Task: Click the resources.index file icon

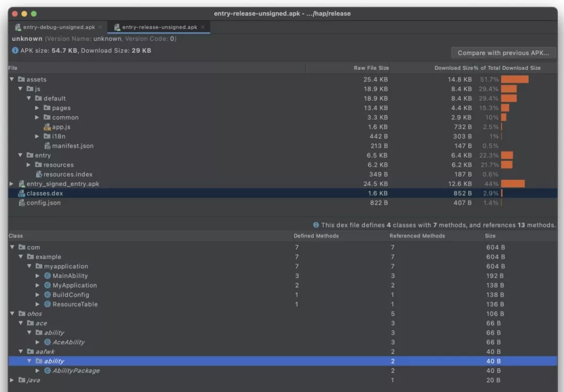Action: 39,174
